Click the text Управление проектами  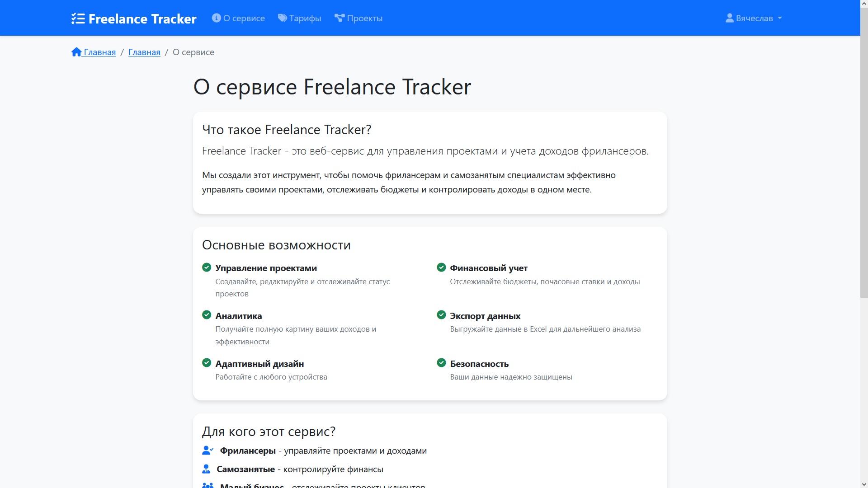[x=266, y=268]
